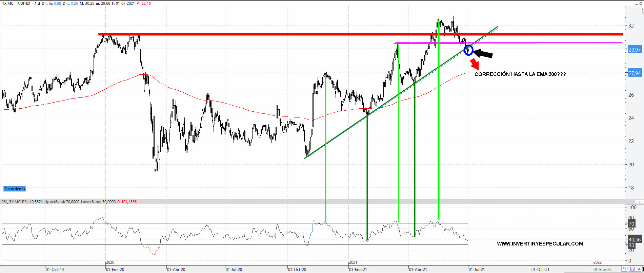
Task: Click the 01-Ene-21 date on time axis
Action: tap(358, 270)
